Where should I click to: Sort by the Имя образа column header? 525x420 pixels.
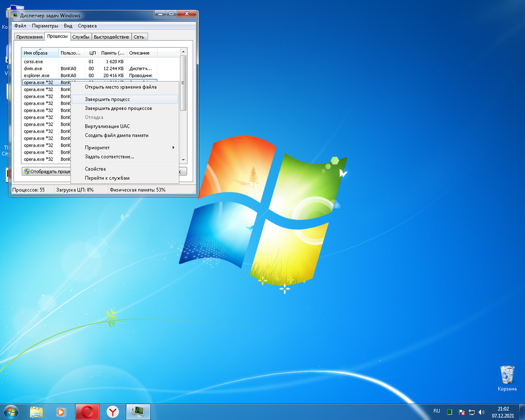[x=40, y=53]
